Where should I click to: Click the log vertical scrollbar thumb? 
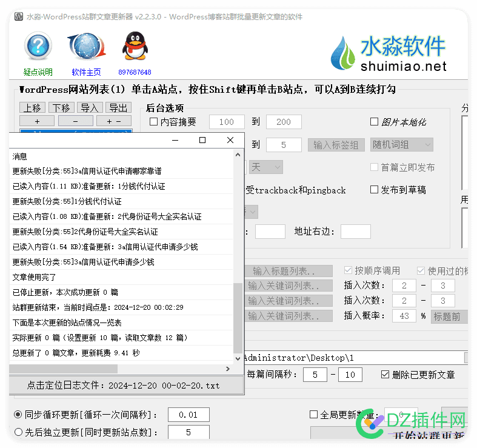pyautogui.click(x=238, y=318)
